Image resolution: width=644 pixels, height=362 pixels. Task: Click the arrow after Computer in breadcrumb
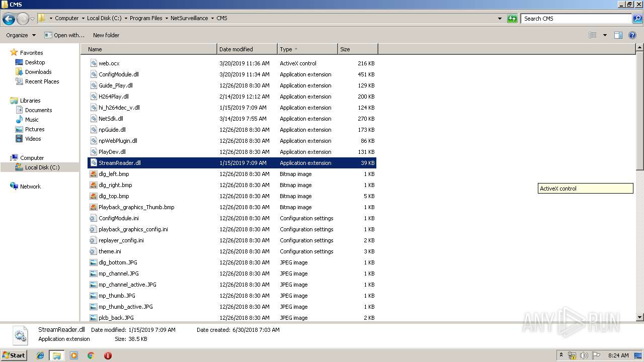tap(83, 18)
